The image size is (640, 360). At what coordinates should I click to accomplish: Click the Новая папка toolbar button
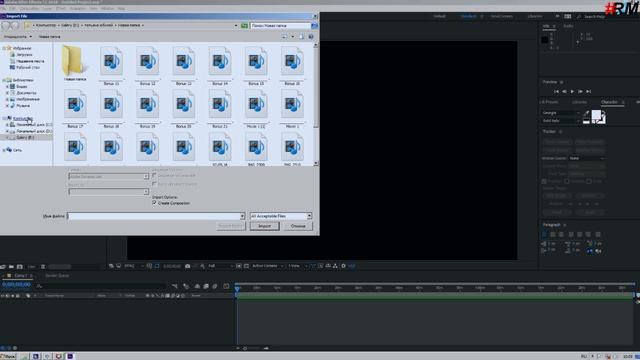click(x=49, y=37)
